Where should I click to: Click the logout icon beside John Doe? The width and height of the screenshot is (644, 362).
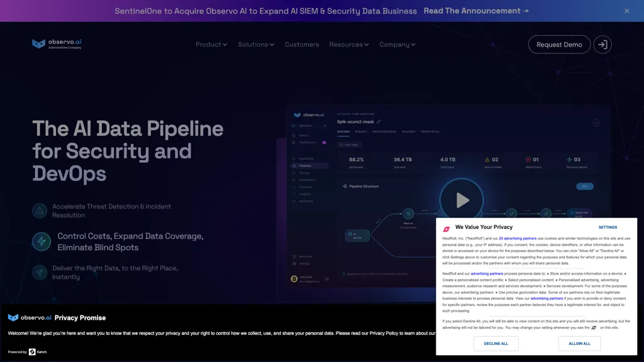(x=327, y=279)
